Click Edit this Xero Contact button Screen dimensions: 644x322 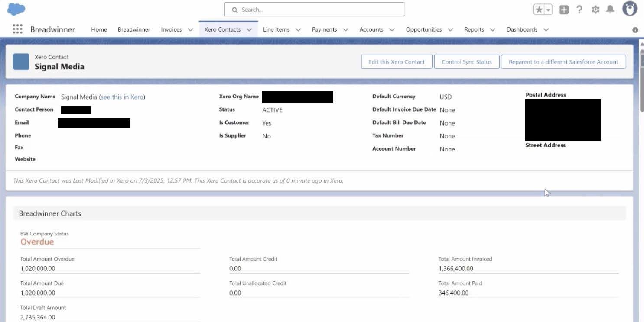pyautogui.click(x=396, y=62)
